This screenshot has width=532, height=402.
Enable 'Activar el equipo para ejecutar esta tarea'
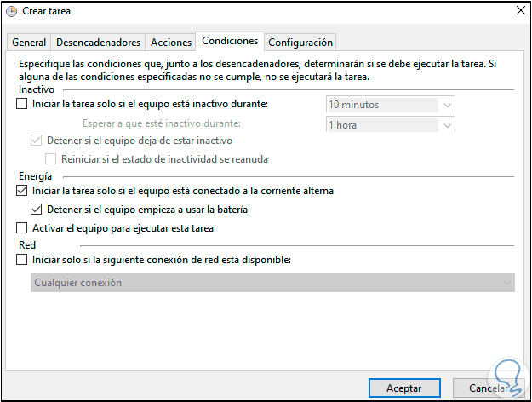pyautogui.click(x=22, y=228)
